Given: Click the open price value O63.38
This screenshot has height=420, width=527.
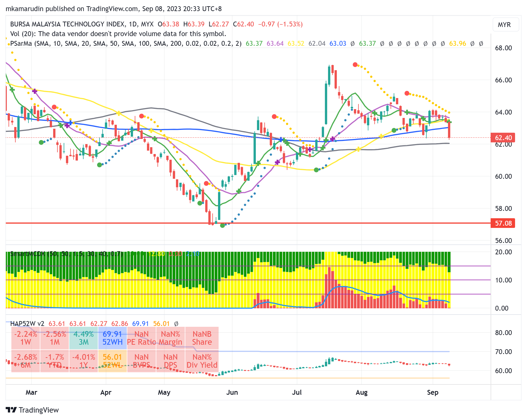Looking at the screenshot, I should 169,24.
